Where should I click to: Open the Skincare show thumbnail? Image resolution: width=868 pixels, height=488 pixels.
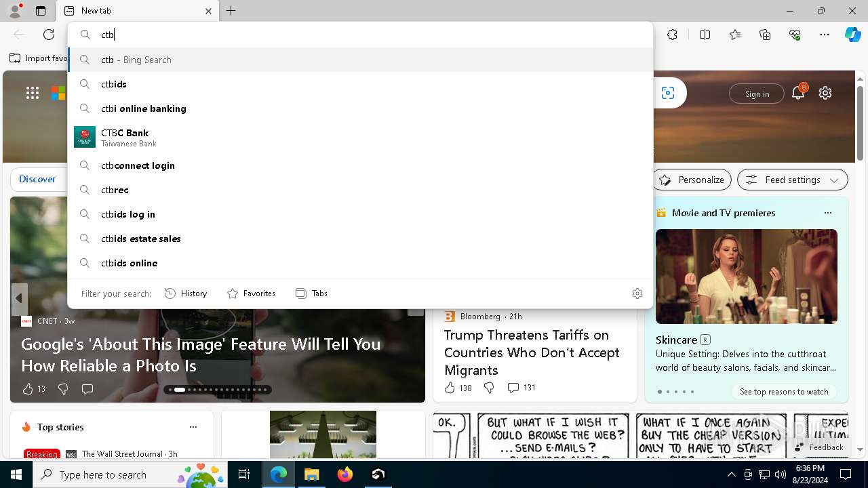pos(747,277)
